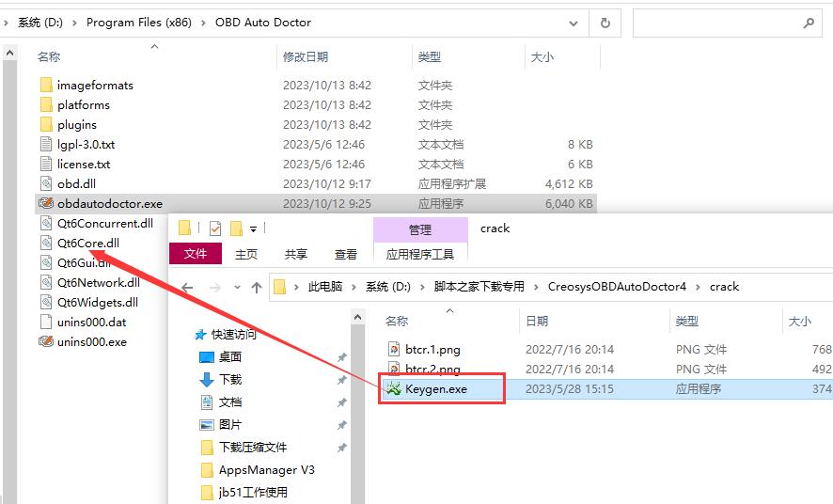Select the obd.dll file icon
The width and height of the screenshot is (833, 504).
46,183
